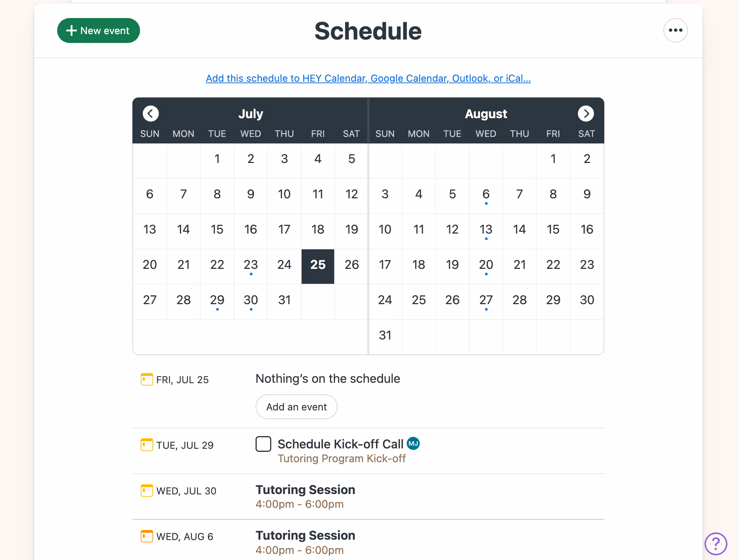Image resolution: width=739 pixels, height=560 pixels.
Task: Click the New event button
Action: click(98, 30)
